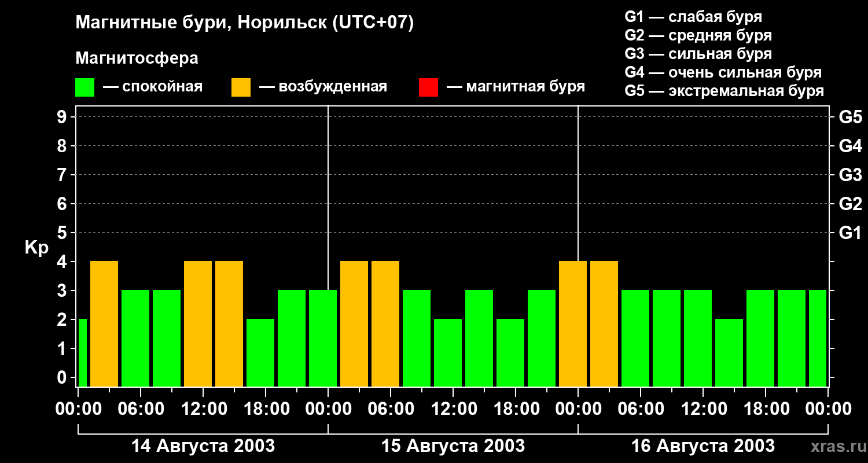Click the orange bar over 06:00 on 15 Августа
868x463 pixels.
385,324
